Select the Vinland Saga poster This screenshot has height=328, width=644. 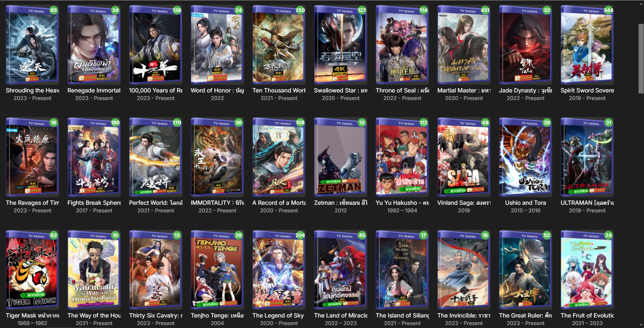464,157
